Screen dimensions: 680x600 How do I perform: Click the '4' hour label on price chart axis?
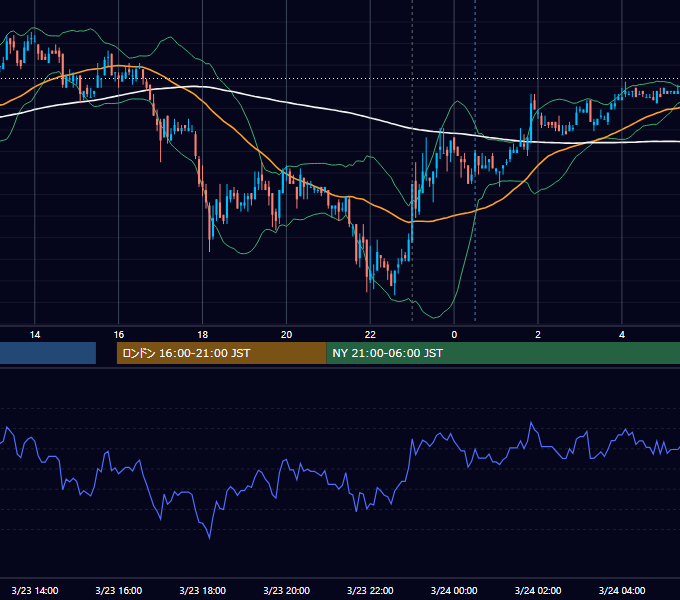coord(622,335)
